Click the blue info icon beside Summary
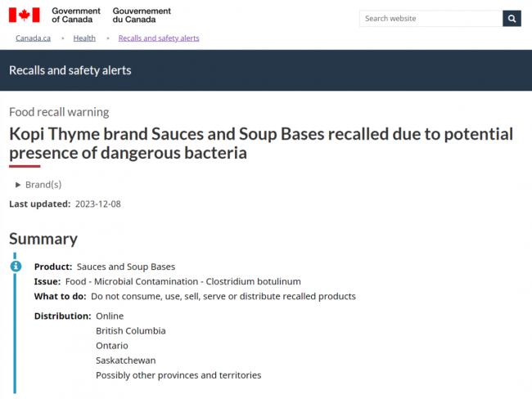 pos(16,266)
